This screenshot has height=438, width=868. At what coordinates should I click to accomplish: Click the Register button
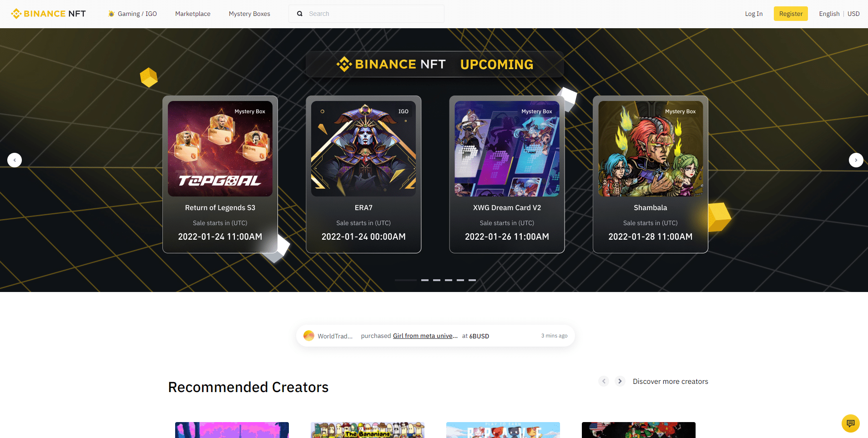coord(791,14)
